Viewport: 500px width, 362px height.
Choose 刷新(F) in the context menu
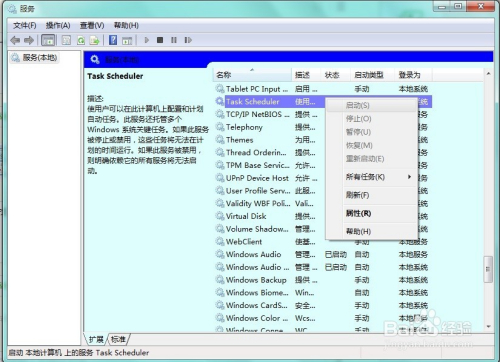[x=372, y=195]
